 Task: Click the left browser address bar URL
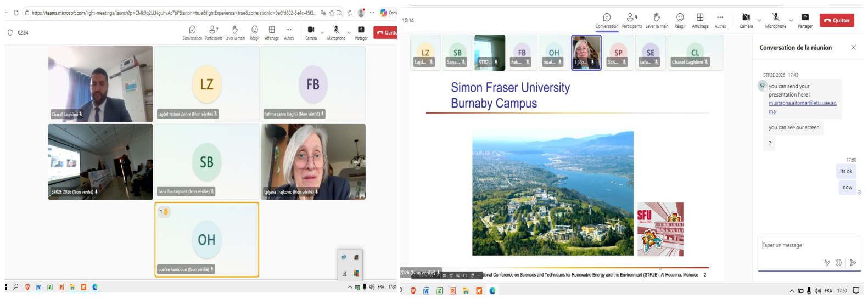(x=174, y=13)
